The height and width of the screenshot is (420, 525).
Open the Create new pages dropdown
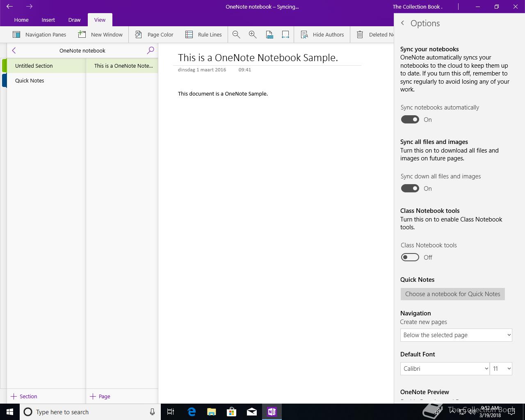point(456,335)
